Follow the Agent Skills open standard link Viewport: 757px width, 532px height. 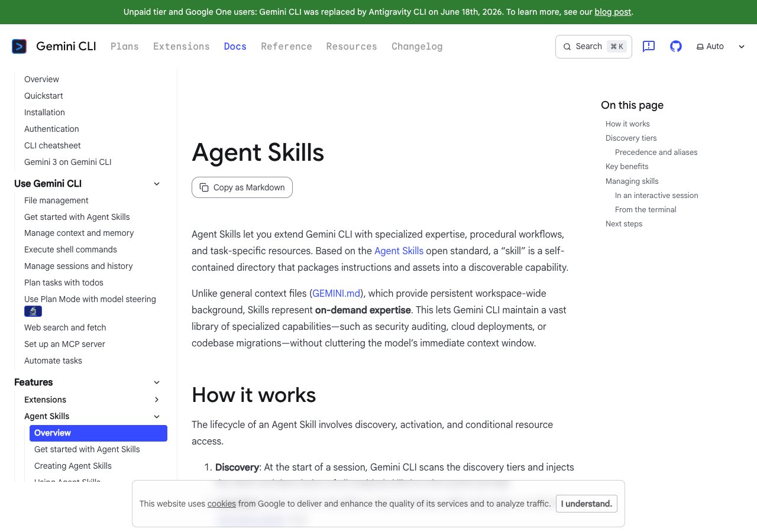coord(399,251)
